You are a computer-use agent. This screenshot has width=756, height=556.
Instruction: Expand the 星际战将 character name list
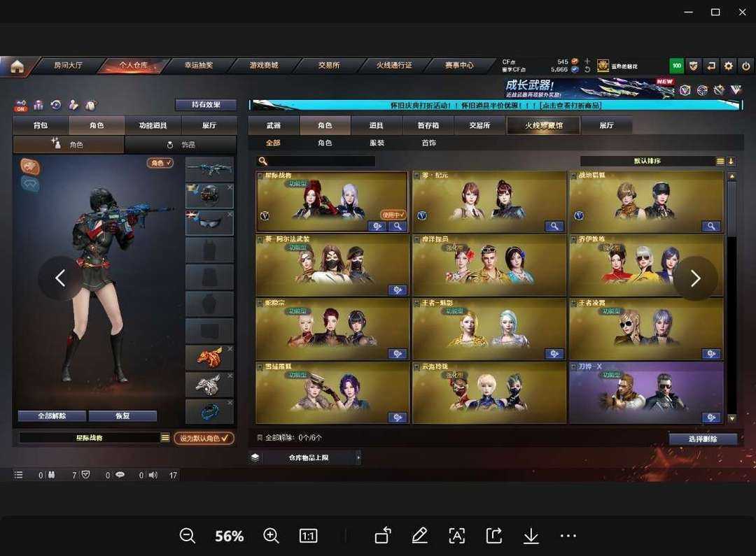(x=165, y=438)
